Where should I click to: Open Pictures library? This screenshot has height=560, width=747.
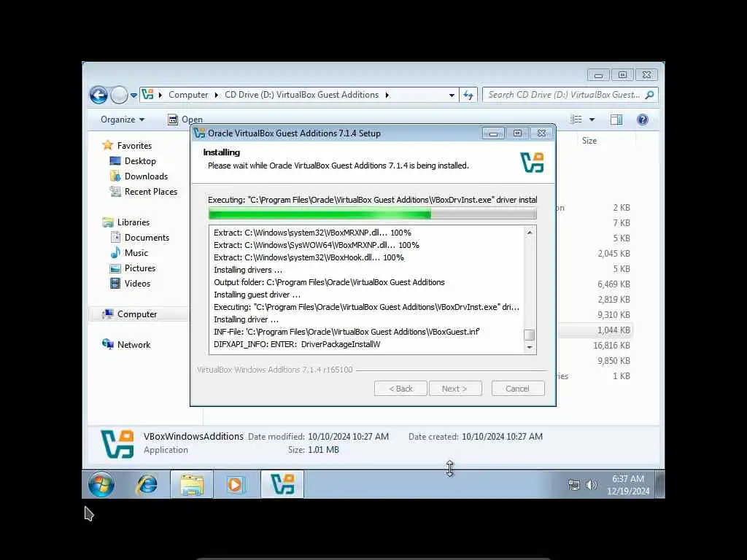140,268
